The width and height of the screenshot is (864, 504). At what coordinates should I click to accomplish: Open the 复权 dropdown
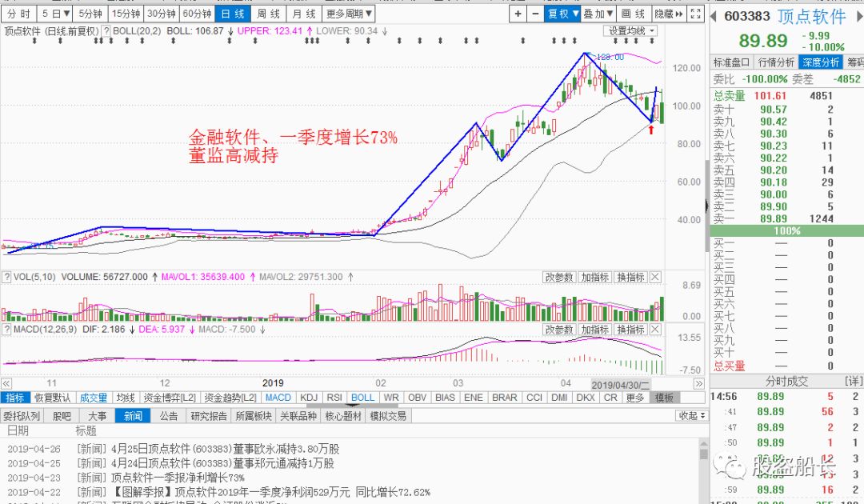pos(562,14)
